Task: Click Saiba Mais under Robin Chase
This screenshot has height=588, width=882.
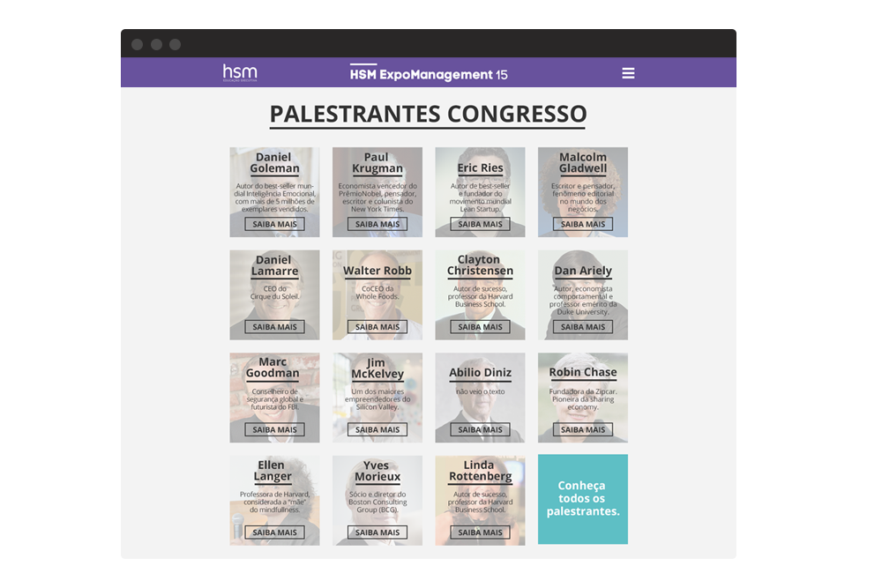Action: tap(583, 429)
